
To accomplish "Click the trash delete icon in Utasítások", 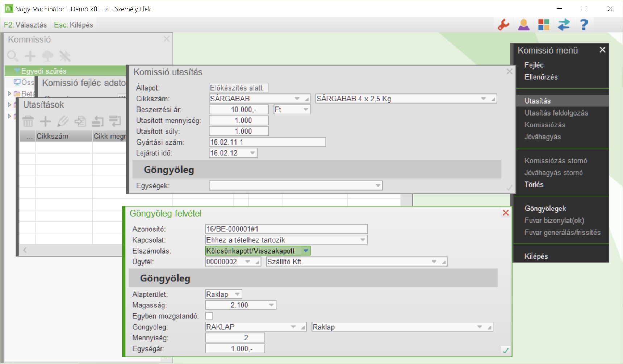I will click(28, 121).
